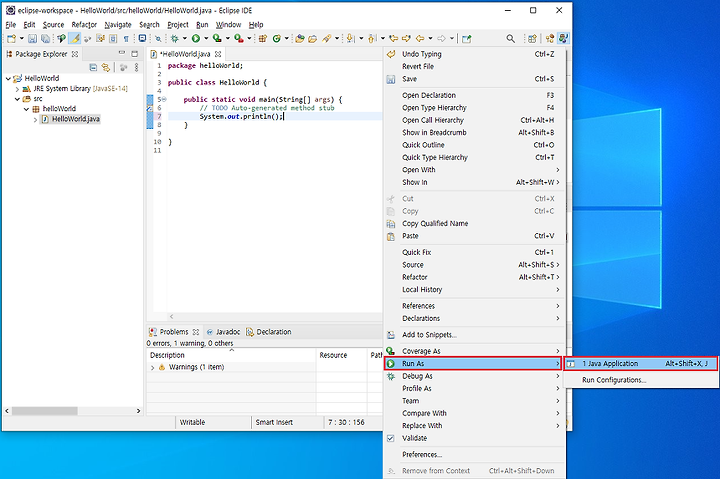The image size is (720, 479).
Task: Open the File menu
Action: [11, 25]
